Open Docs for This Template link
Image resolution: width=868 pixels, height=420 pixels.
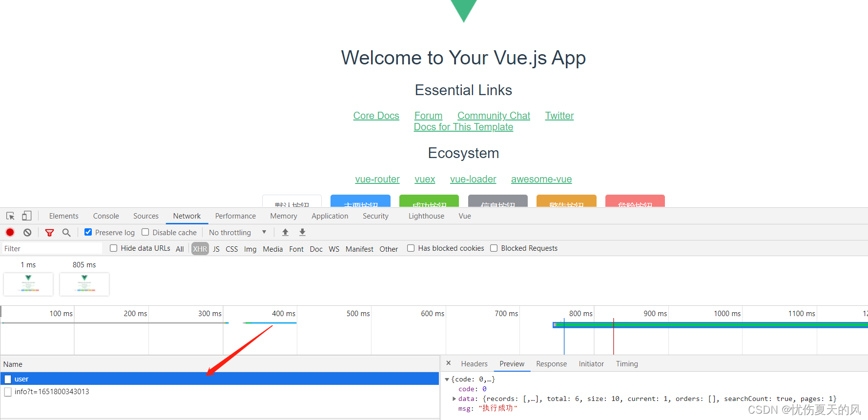463,127
